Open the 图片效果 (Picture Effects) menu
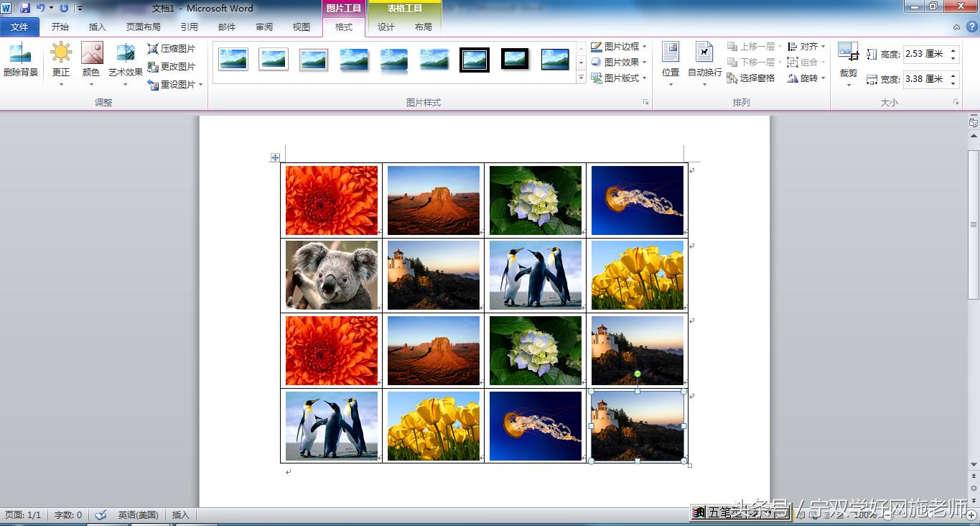 (617, 62)
